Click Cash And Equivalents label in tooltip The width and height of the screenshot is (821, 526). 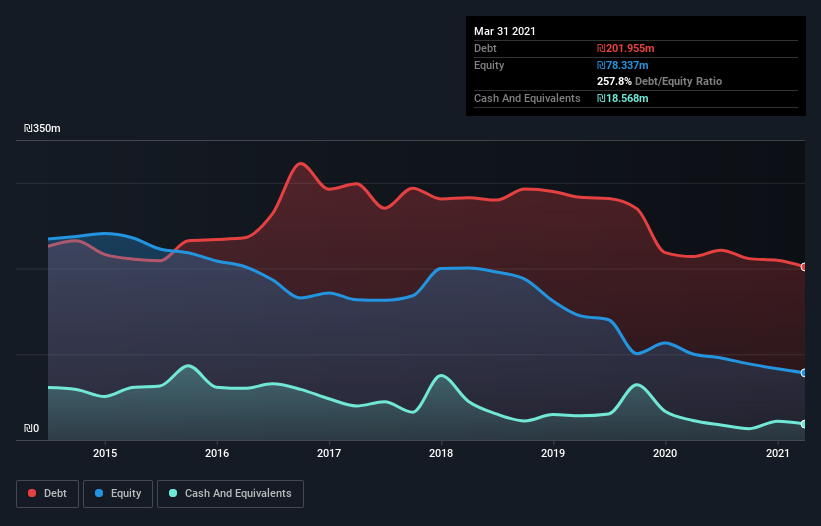point(527,98)
